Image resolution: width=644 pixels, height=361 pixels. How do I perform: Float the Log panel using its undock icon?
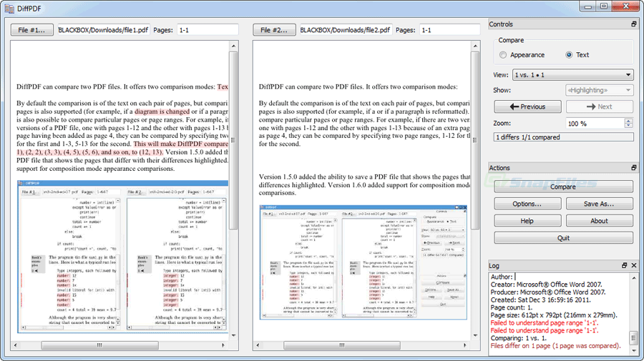coord(624,265)
